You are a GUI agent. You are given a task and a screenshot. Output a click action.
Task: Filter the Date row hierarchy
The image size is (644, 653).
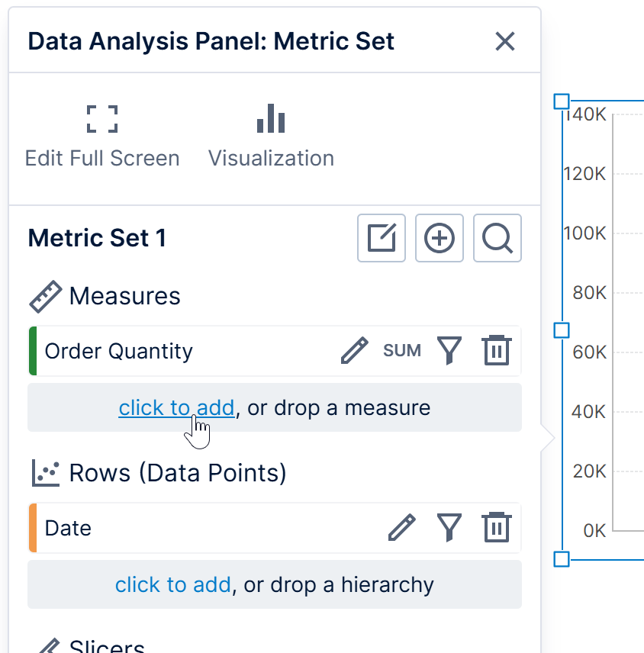tap(450, 527)
